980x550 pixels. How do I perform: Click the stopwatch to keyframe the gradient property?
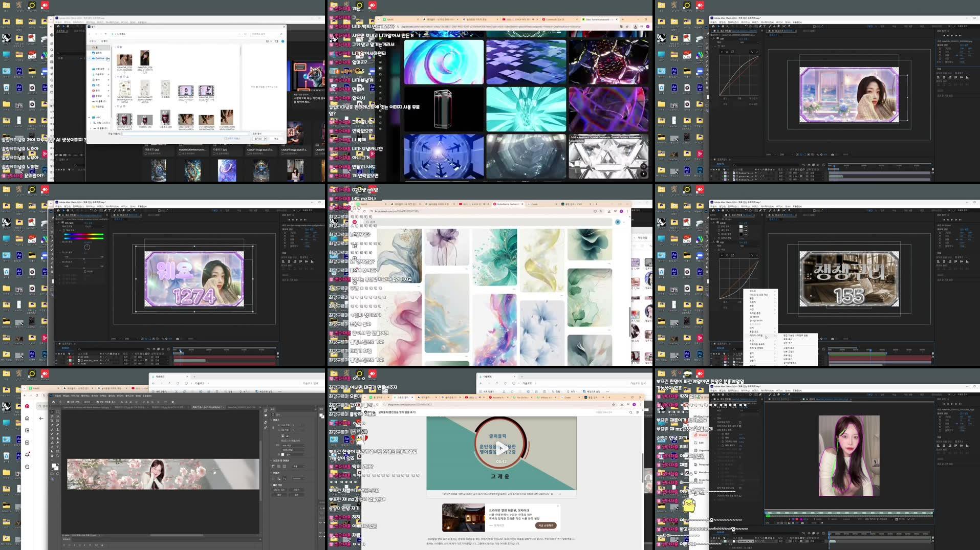(x=63, y=230)
